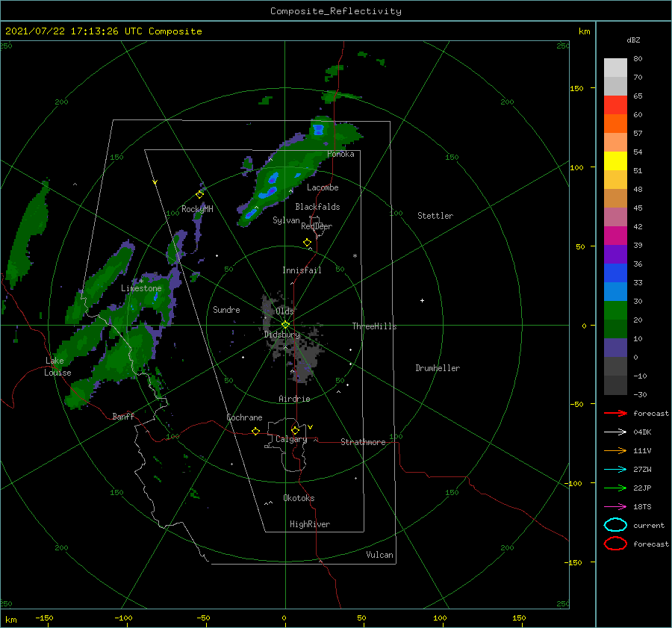The height and width of the screenshot is (628, 672).
Task: Click the km label in the top right corner
Action: 584,31
